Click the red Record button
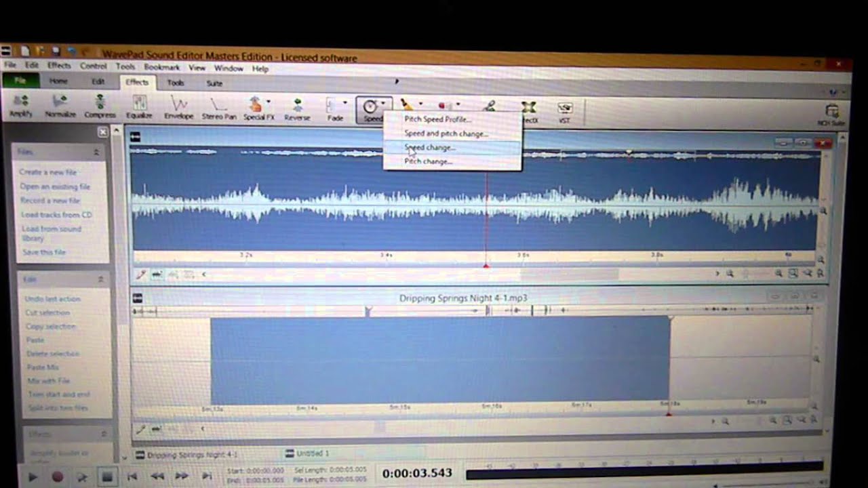This screenshot has height=488, width=868. tap(58, 477)
